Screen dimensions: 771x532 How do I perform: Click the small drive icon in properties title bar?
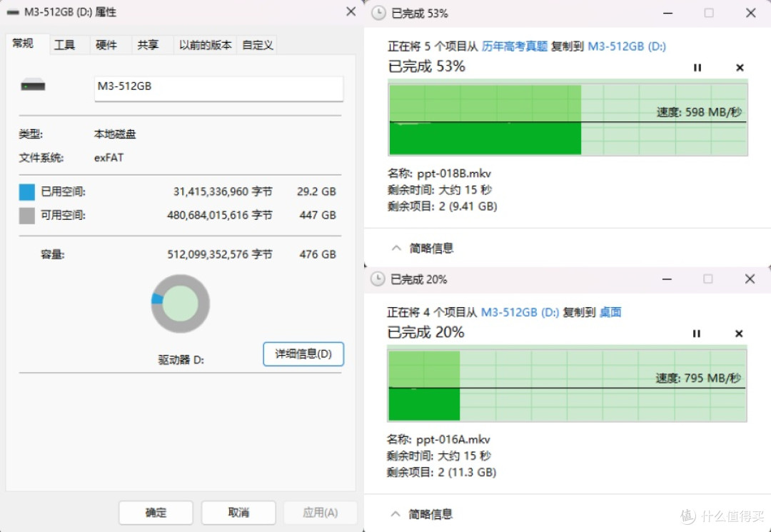14,12
